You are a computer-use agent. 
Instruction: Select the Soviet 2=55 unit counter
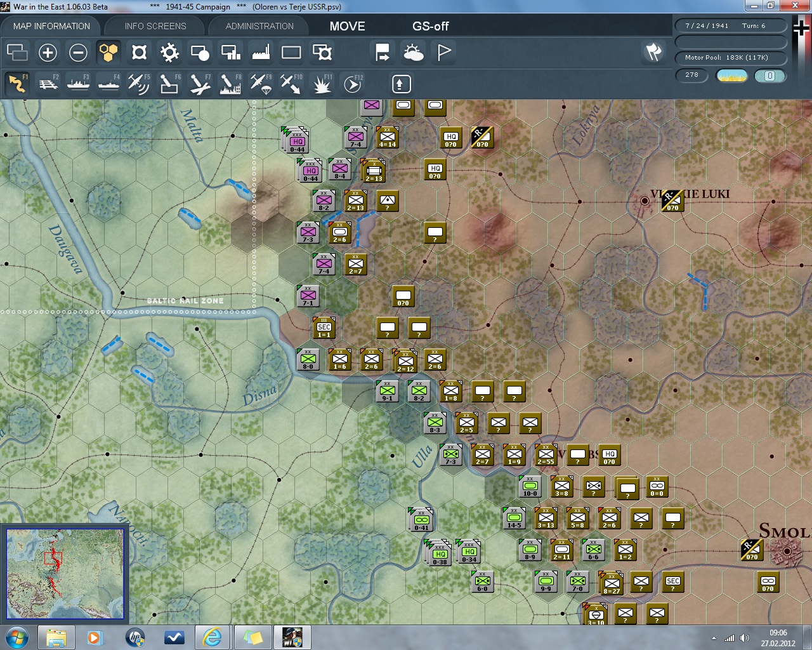(x=546, y=454)
